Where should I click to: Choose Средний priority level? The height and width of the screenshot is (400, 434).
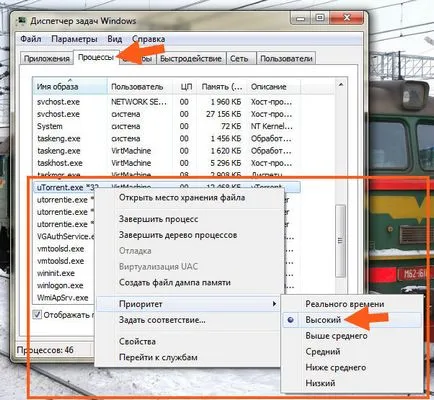pos(323,352)
